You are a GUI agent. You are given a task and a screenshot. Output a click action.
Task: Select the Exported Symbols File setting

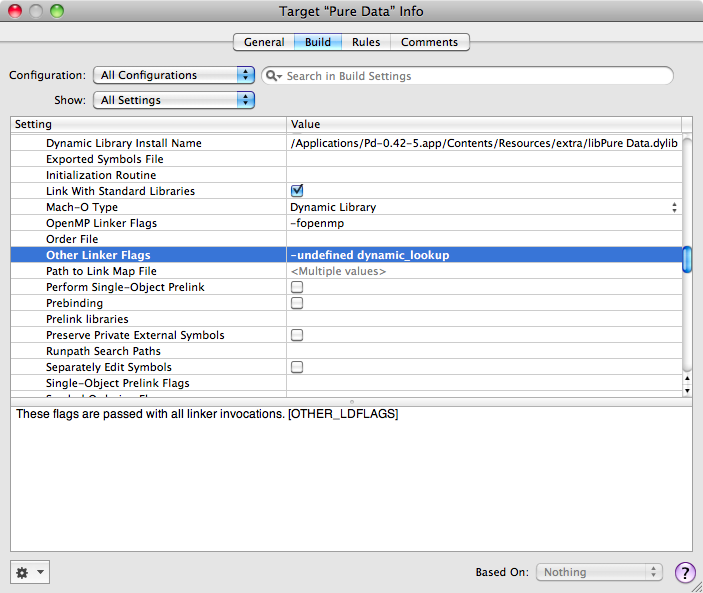coord(347,159)
